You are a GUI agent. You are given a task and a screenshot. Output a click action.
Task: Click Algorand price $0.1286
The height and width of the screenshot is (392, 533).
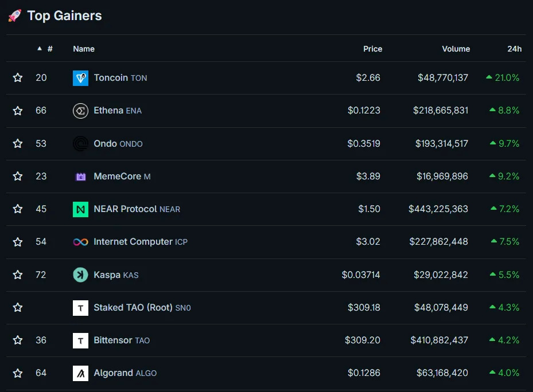[x=364, y=373]
